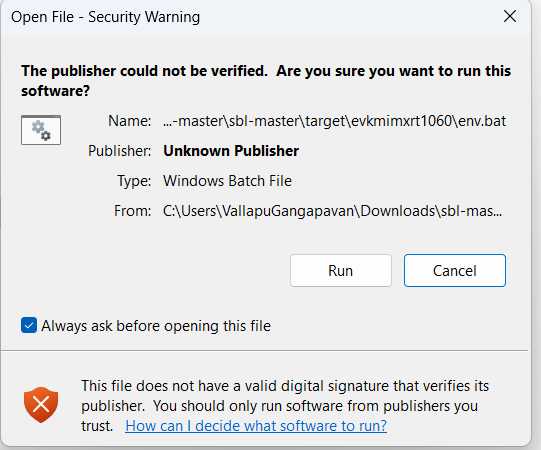Image resolution: width=541 pixels, height=450 pixels.
Task: Click the valid digital signature warning text
Action: 285,406
